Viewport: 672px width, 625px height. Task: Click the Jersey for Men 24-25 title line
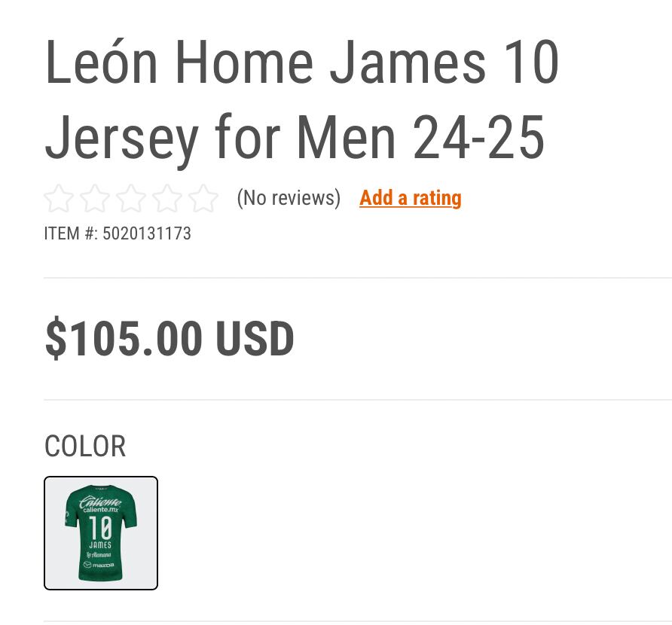294,139
